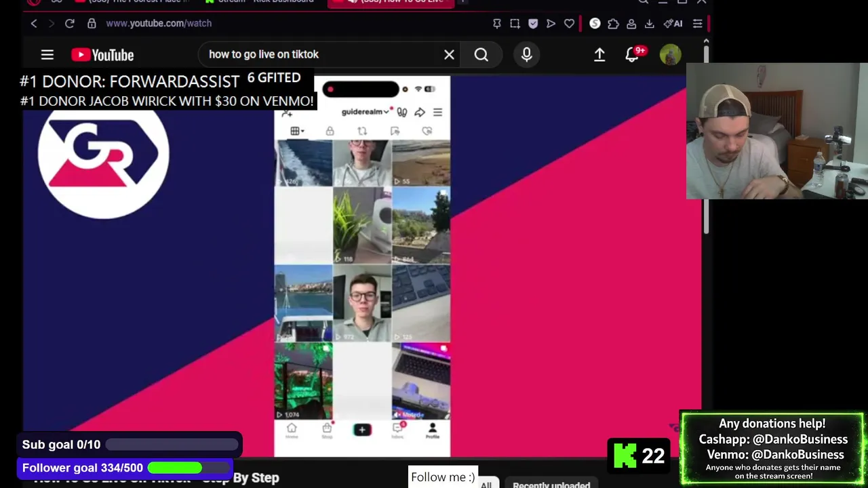Open the hillside landscape video thumbnail
868x488 pixels.
tap(421, 226)
